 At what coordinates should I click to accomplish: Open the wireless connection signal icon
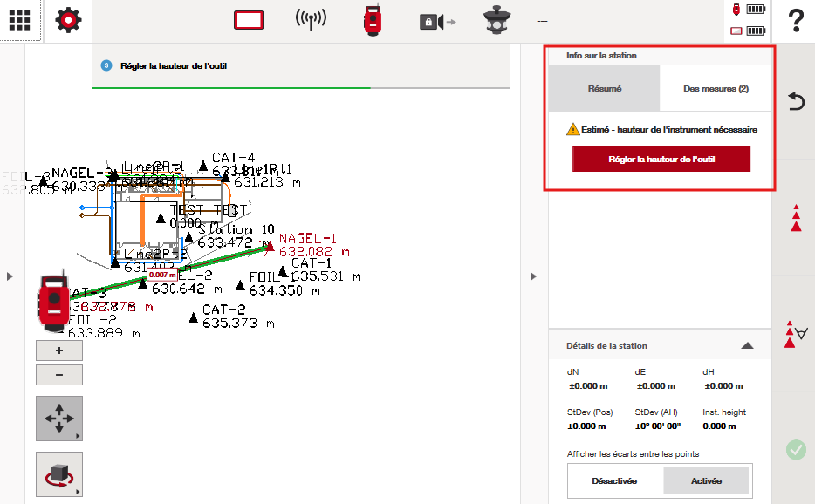click(312, 21)
